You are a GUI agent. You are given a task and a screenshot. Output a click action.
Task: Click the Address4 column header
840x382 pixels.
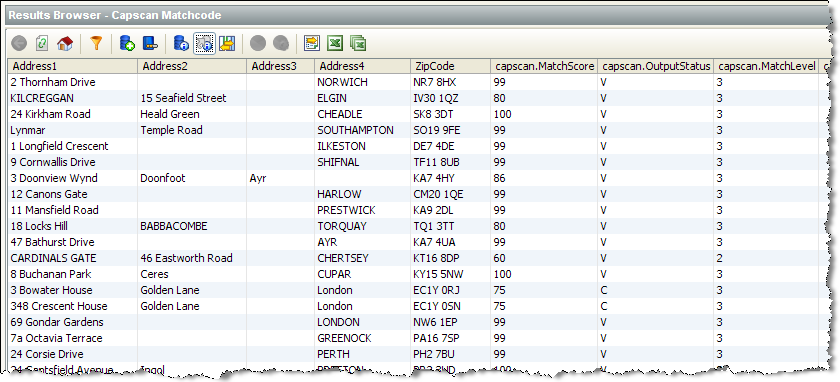(362, 66)
